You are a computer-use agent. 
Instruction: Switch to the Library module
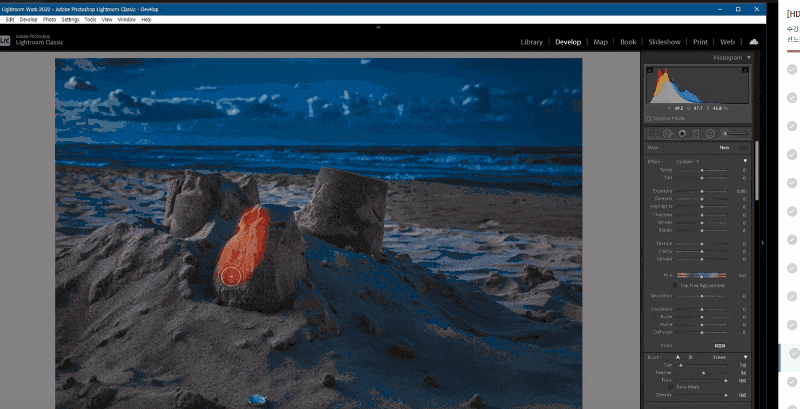pyautogui.click(x=531, y=42)
